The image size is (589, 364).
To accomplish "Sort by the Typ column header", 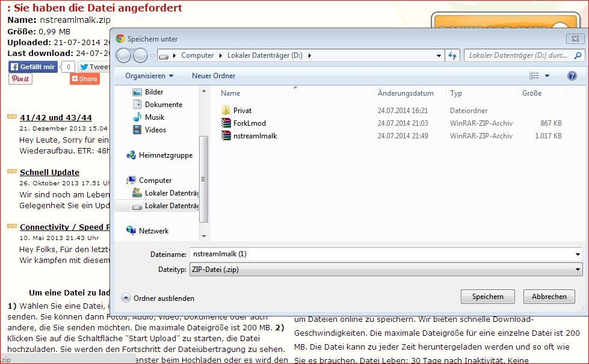I will pos(456,93).
